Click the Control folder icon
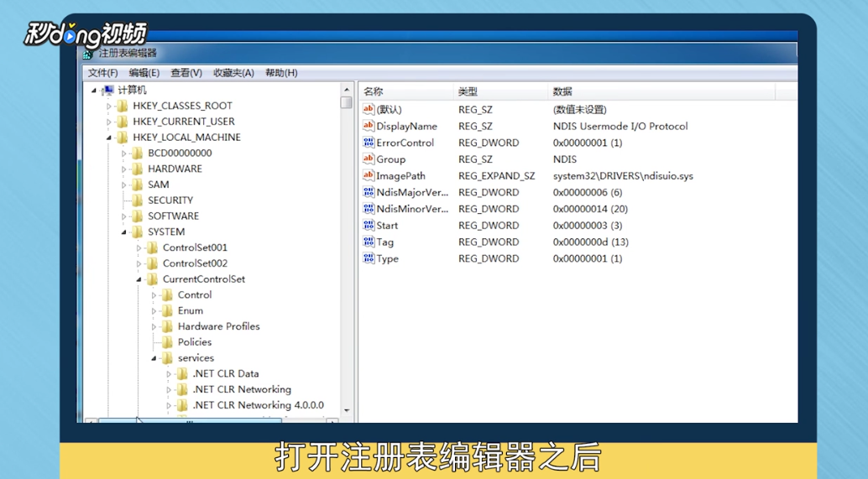 (x=167, y=294)
